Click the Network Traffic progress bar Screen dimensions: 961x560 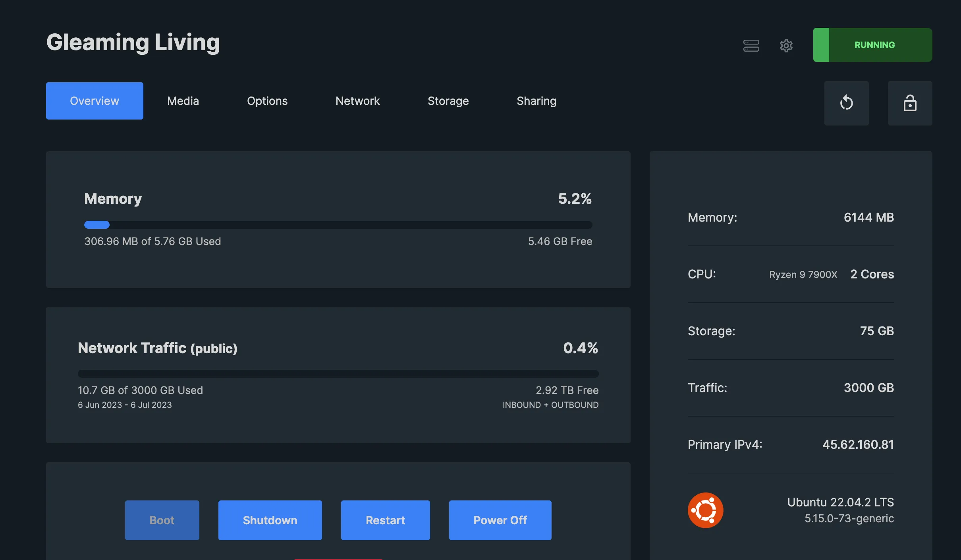(338, 374)
